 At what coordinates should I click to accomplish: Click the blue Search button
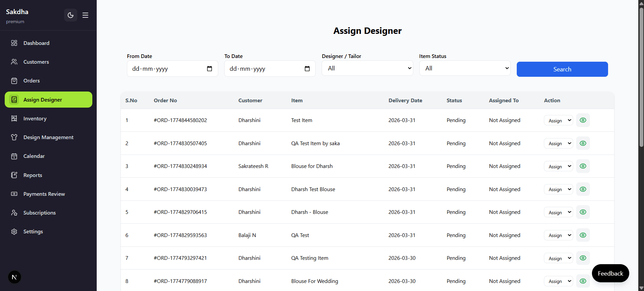tap(562, 69)
